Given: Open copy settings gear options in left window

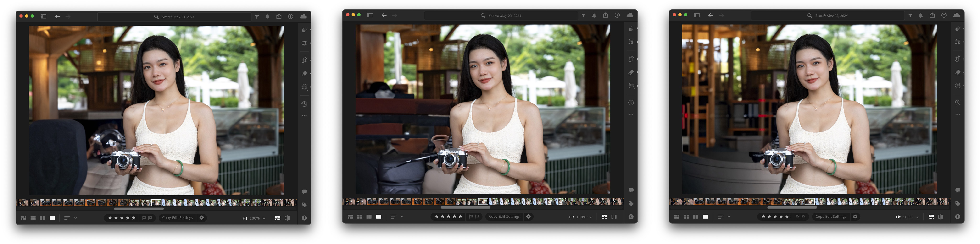Looking at the screenshot, I should [202, 218].
